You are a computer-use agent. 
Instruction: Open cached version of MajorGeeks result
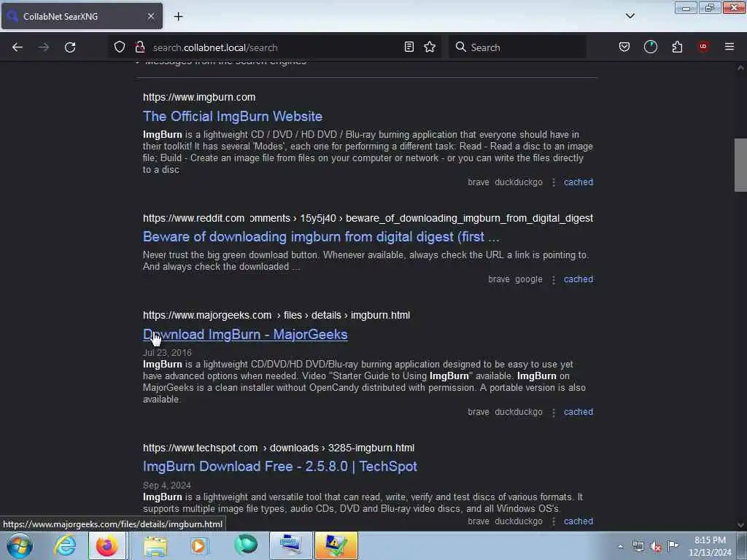coord(578,412)
